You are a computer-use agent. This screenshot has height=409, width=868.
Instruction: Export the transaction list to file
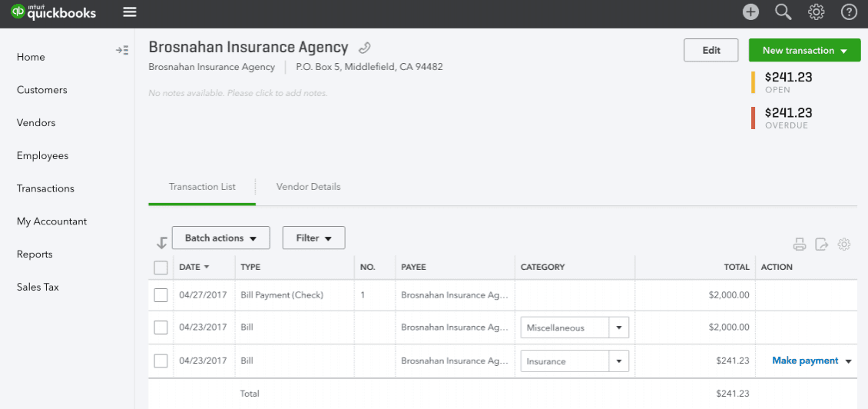click(822, 244)
